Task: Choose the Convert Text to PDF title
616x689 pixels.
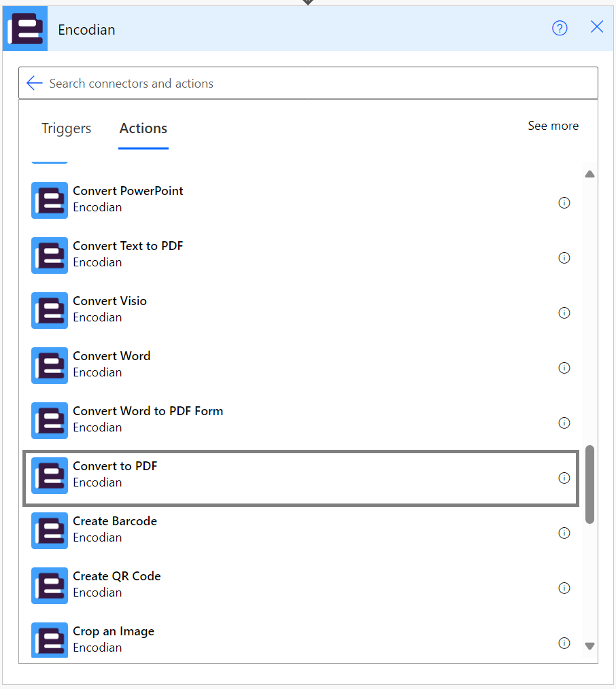Action: click(128, 245)
